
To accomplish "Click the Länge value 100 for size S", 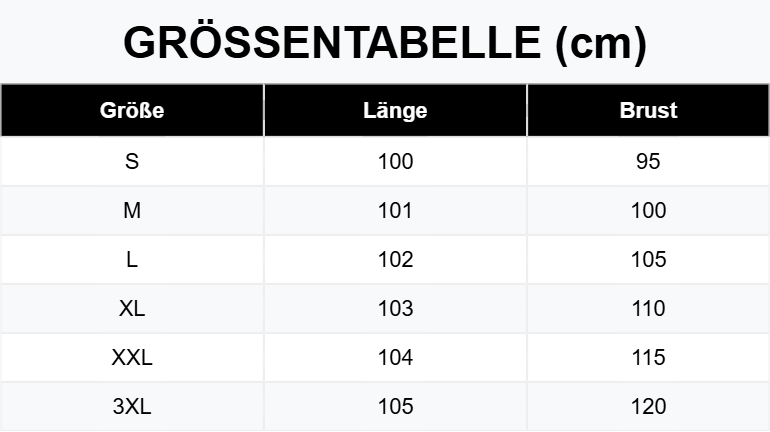I will [395, 162].
